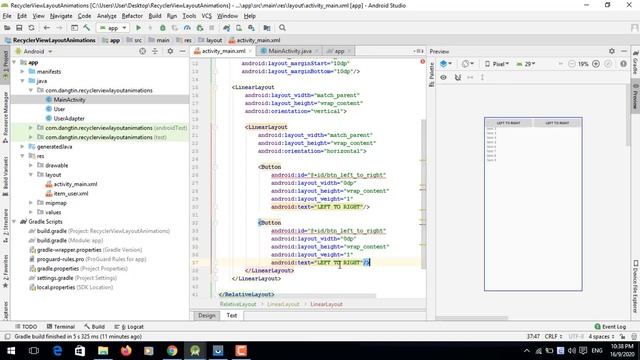
Task: Hide the Project panel with minimize dash
Action: click(182, 51)
